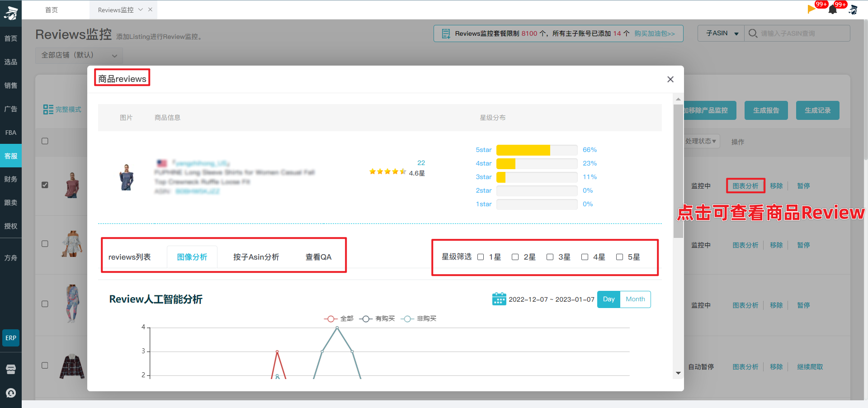Click the 4star yellow rating bar
868x408 pixels.
(506, 163)
